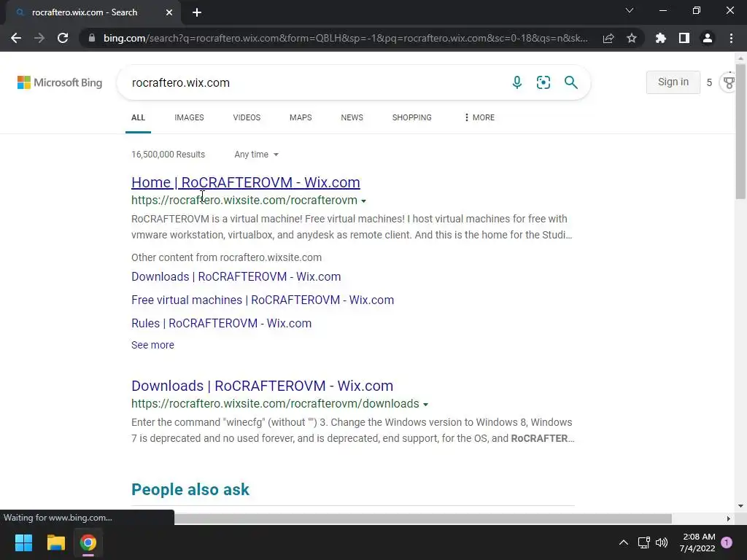Open visual search camera icon
Image resolution: width=747 pixels, height=560 pixels.
543,82
